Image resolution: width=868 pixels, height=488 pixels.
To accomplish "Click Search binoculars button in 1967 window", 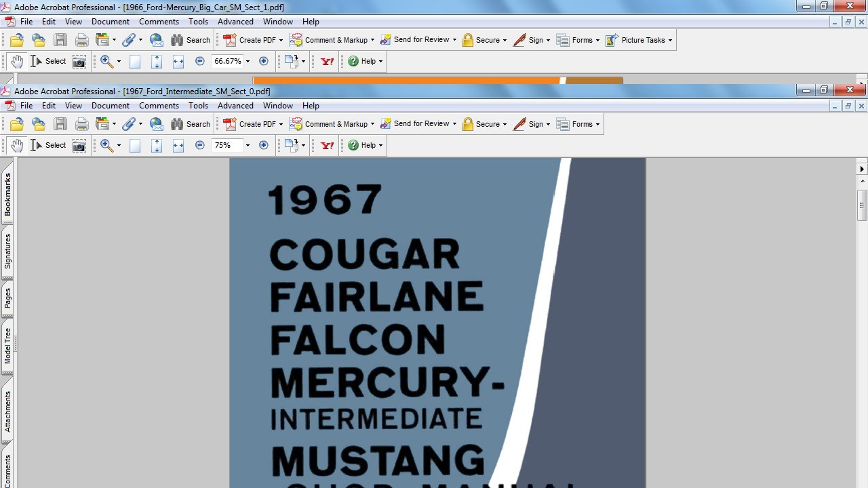I will pos(191,124).
